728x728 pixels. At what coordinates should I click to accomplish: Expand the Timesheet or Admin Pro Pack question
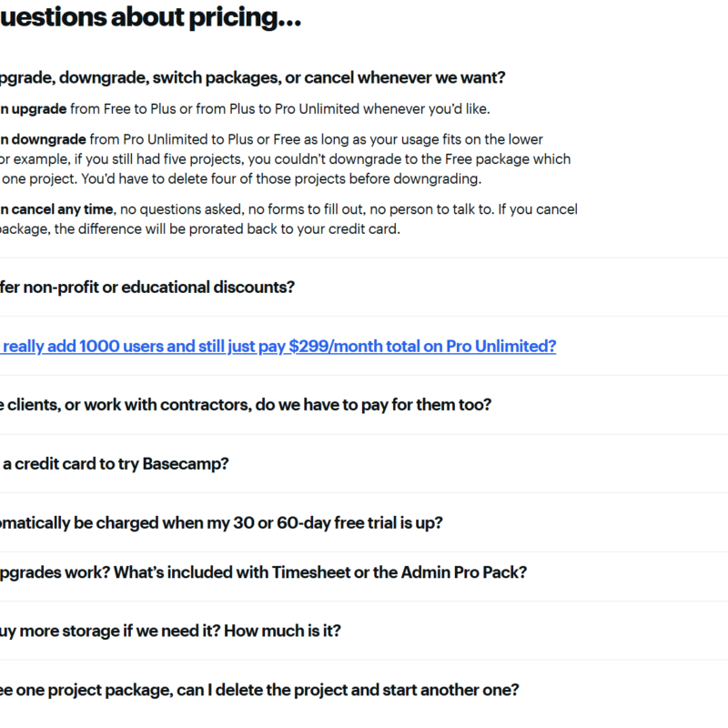point(264,572)
